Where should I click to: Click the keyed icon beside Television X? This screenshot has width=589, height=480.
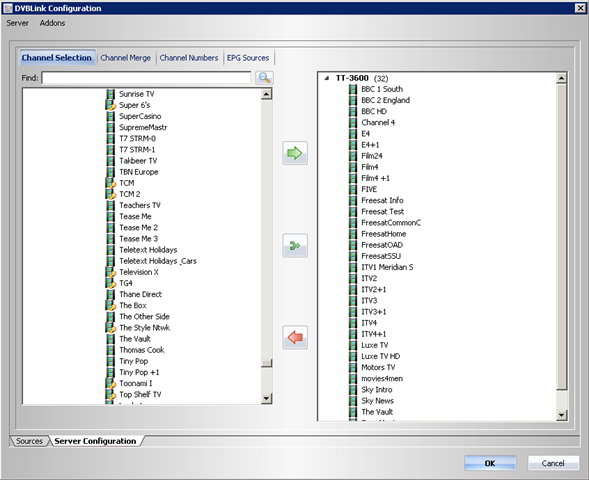point(110,272)
